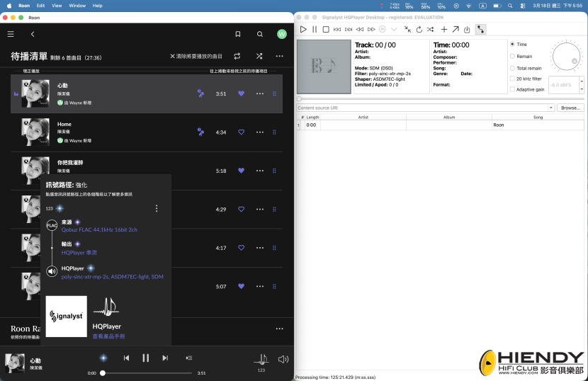Open more options for 4:17 track
This screenshot has height=381, width=588.
[260, 247]
